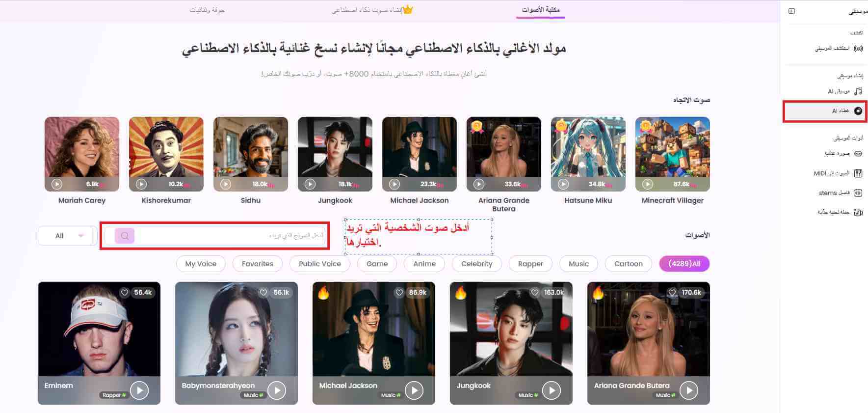
Task: Play the Michael Jackson voice card sample
Action: pyautogui.click(x=414, y=390)
